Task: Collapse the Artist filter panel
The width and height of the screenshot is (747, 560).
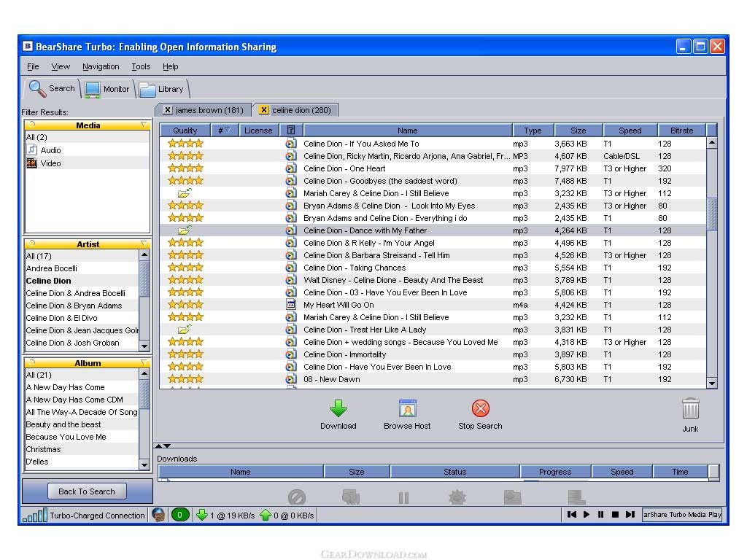Action: [x=32, y=244]
